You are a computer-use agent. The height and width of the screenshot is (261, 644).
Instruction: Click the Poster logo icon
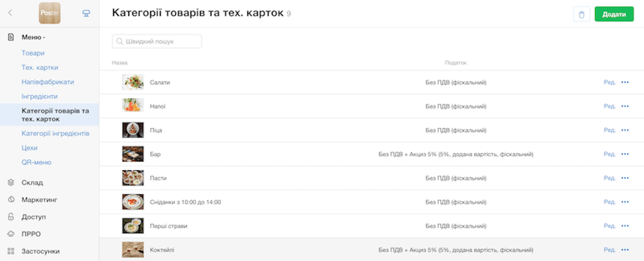click(49, 13)
